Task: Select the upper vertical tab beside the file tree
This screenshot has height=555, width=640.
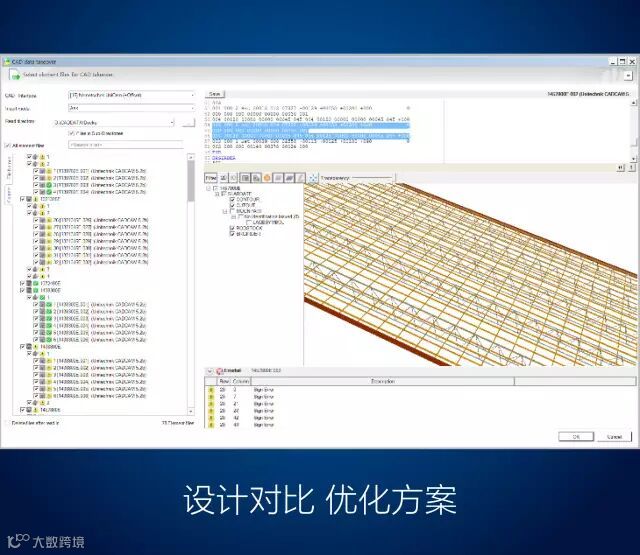Action: [9, 168]
